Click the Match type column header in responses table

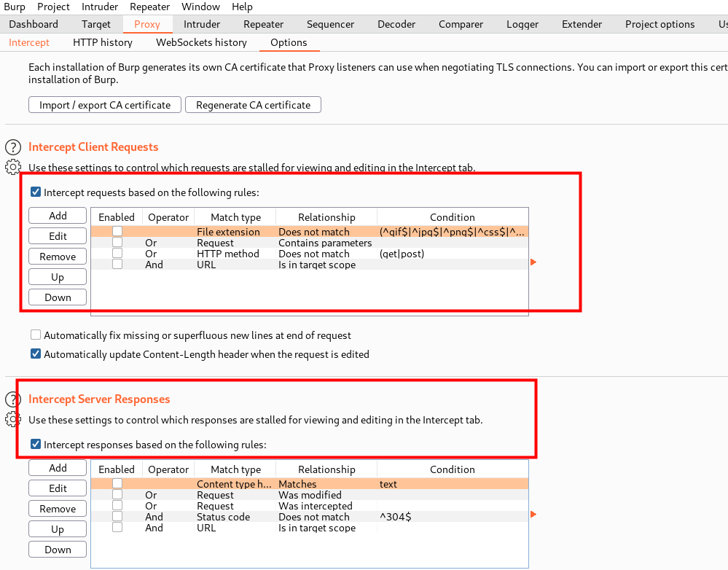pos(235,469)
